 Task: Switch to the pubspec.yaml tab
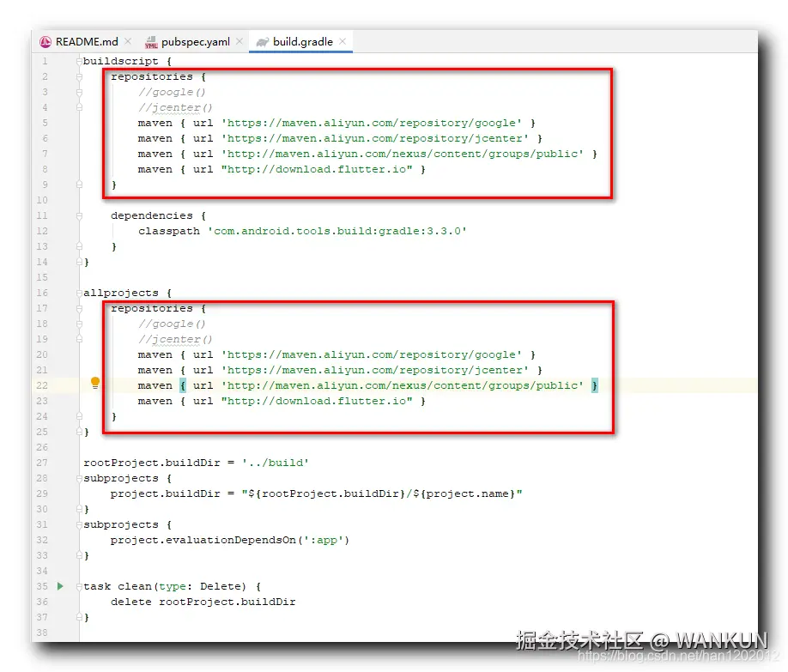(194, 42)
